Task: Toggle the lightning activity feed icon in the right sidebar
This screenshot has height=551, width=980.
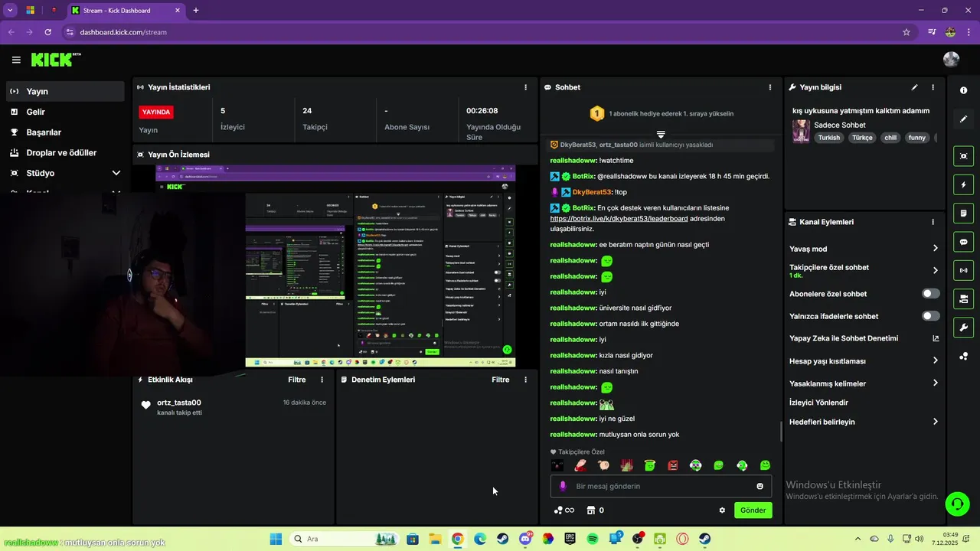Action: pos(963,184)
